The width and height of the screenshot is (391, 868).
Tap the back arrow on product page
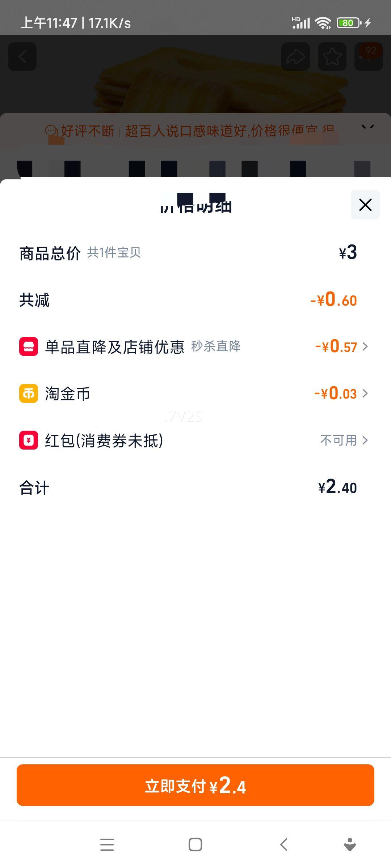point(22,57)
